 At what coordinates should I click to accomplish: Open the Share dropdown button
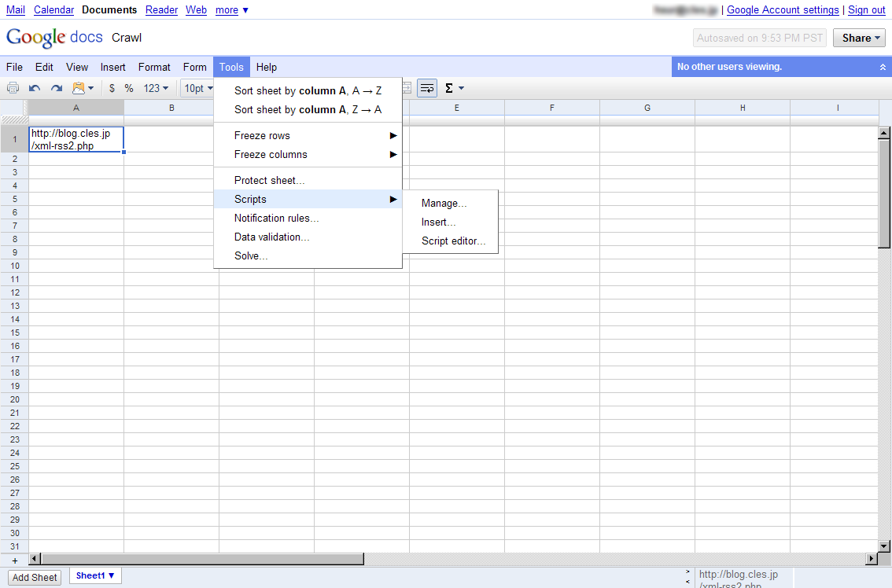[x=859, y=38]
